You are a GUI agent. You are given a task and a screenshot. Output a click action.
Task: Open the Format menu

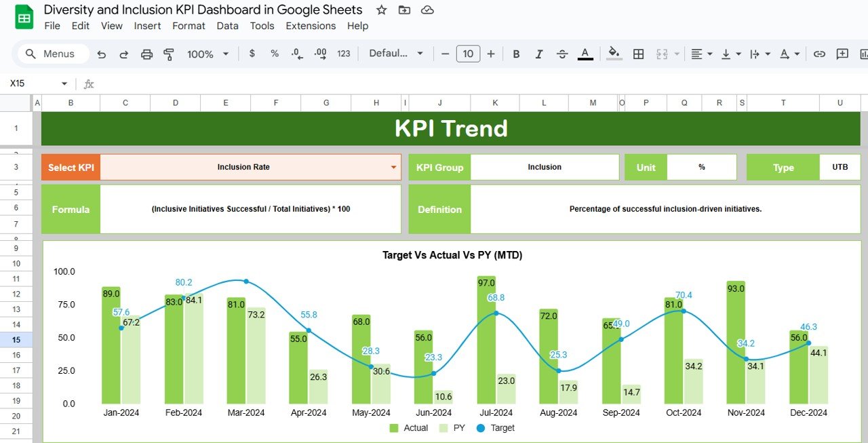point(189,26)
